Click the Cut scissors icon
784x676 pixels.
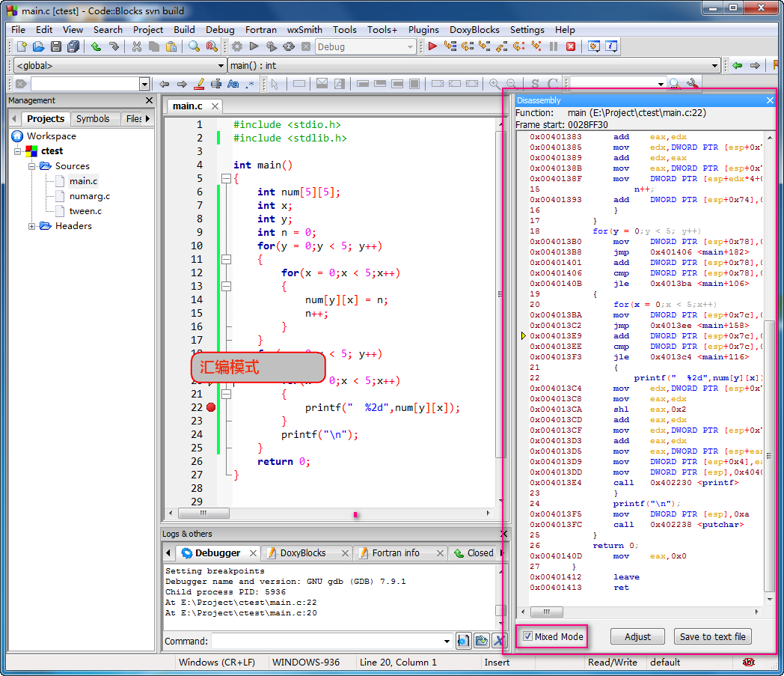(x=136, y=46)
